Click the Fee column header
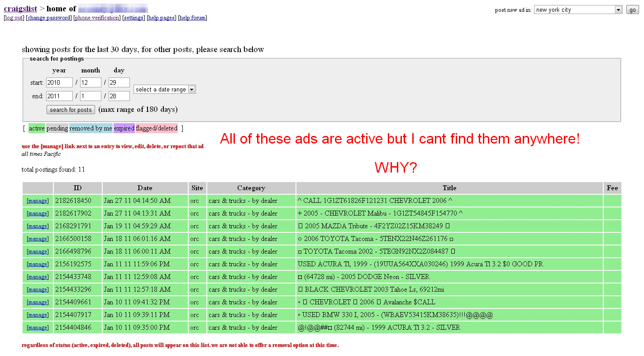 tap(612, 188)
